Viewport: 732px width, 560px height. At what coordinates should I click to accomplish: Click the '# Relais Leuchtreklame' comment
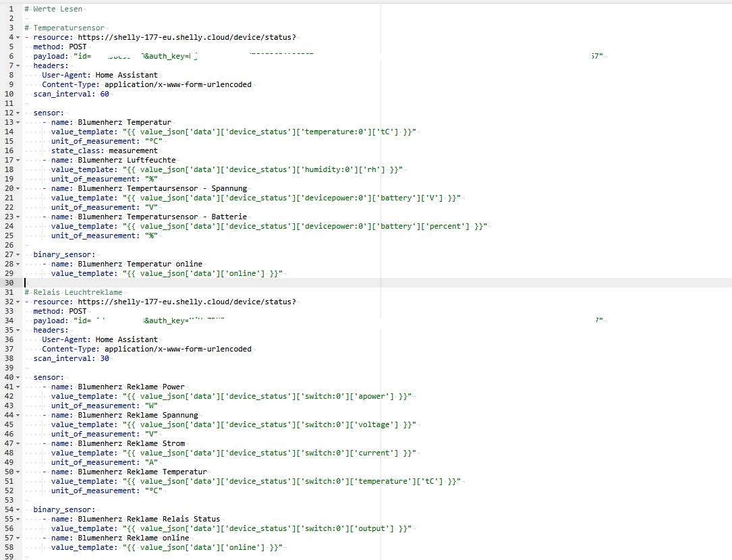pyautogui.click(x=74, y=292)
